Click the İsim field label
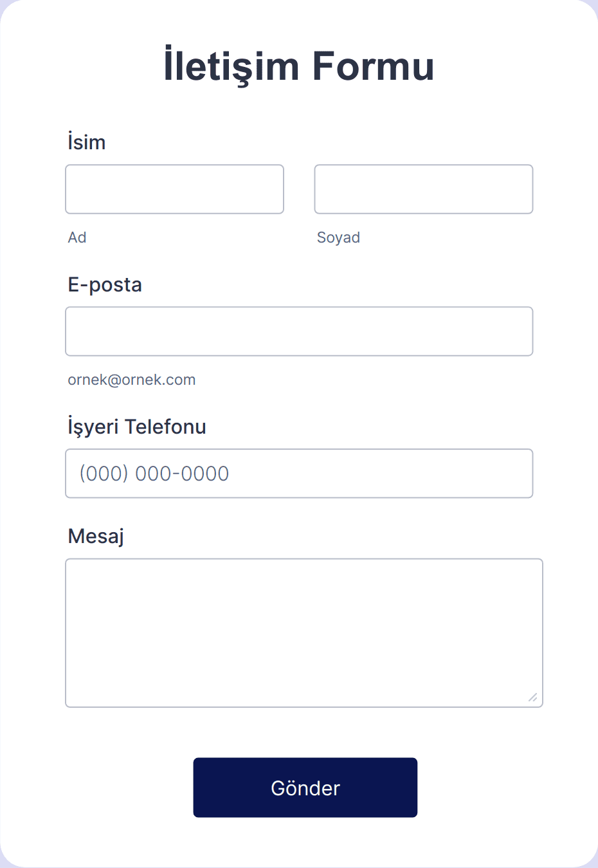 tap(87, 142)
